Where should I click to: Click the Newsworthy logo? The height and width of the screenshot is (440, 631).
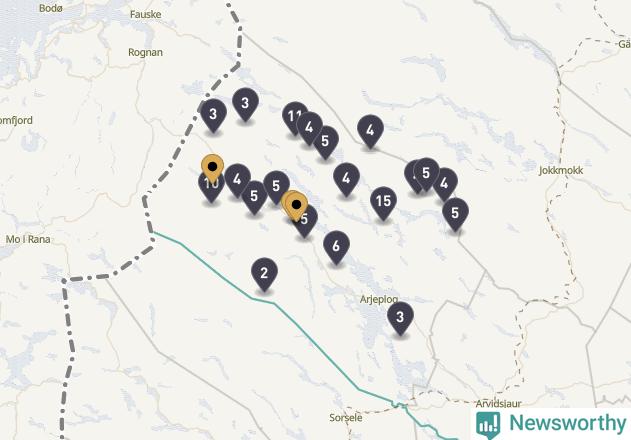click(551, 424)
